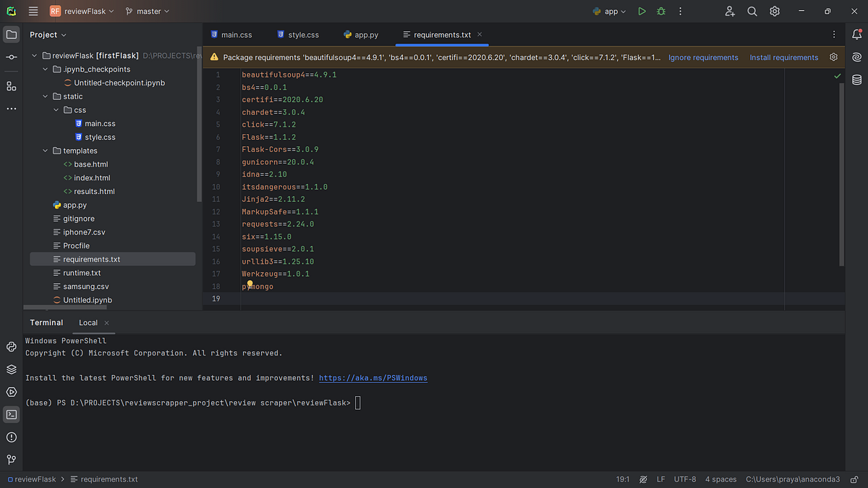Collapse the templates folder
The image size is (868, 488).
[45, 151]
